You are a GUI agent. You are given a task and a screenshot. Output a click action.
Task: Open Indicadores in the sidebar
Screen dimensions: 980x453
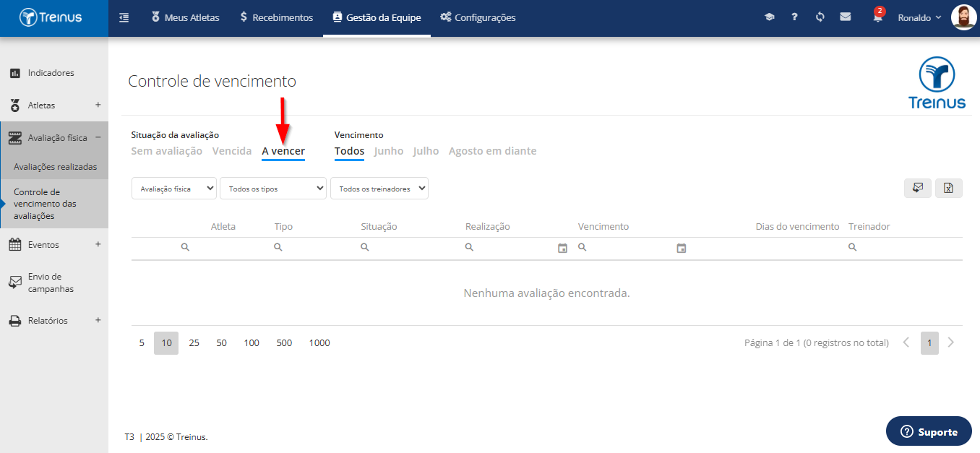tap(54, 73)
